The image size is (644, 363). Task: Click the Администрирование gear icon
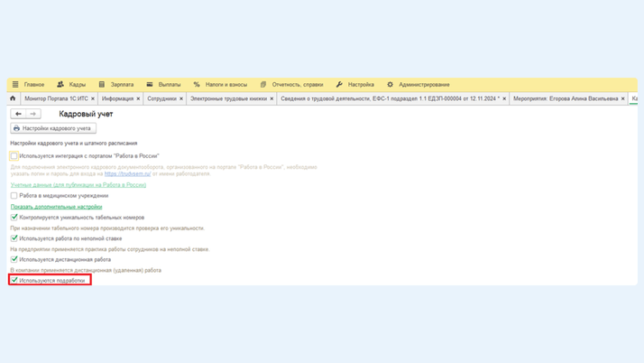[390, 84]
